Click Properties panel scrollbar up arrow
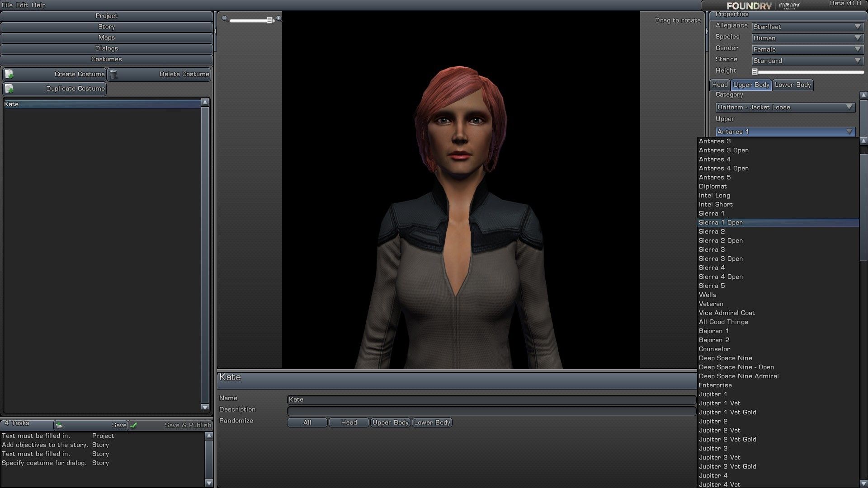 pyautogui.click(x=863, y=95)
